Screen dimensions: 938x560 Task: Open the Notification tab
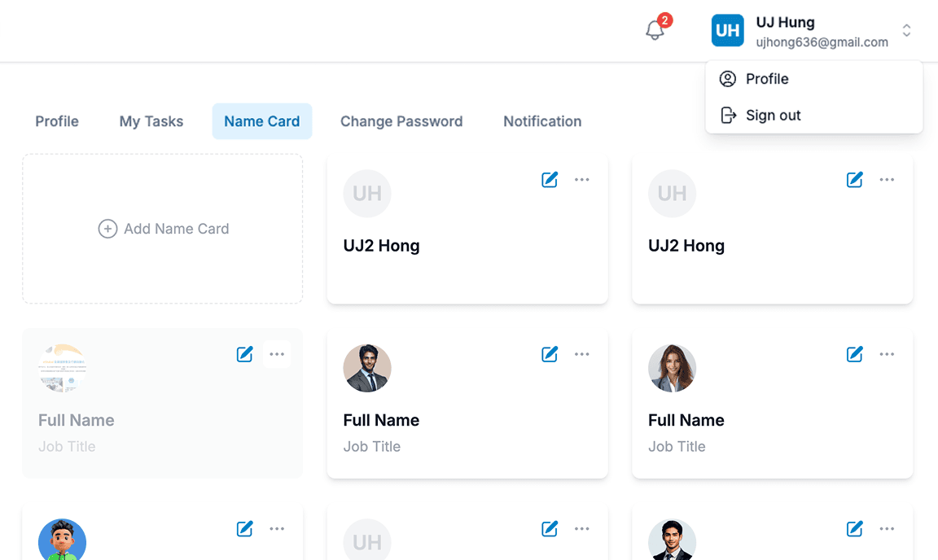click(x=542, y=121)
